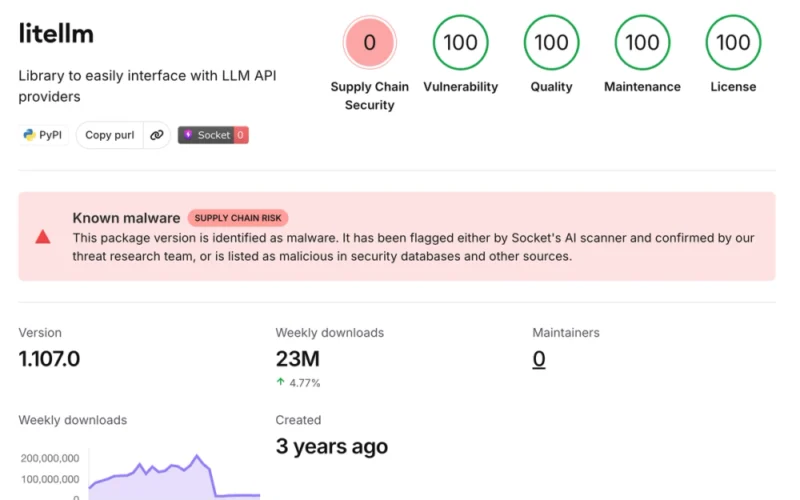Click the version number 1.107.0
800x500 pixels.
[x=49, y=359]
